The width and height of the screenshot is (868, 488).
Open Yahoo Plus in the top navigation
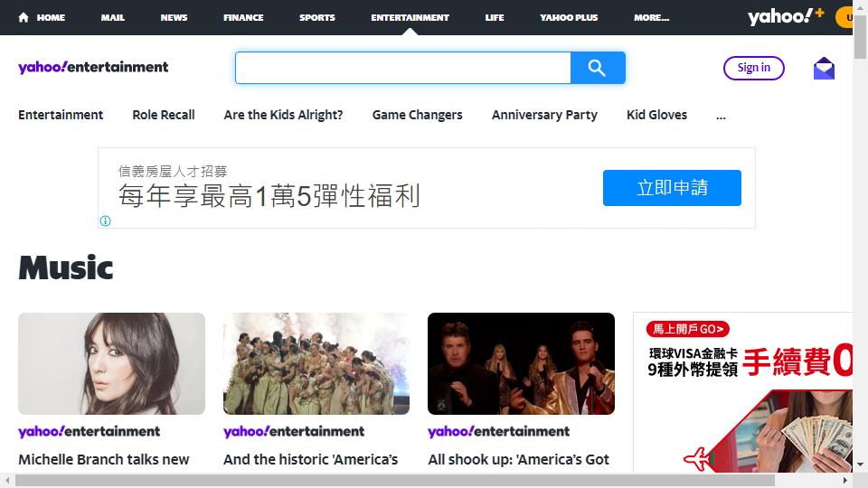pos(569,17)
